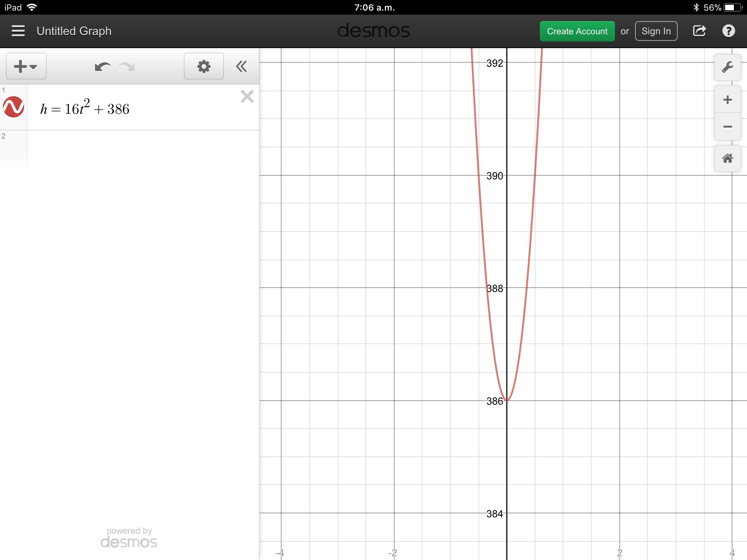747x560 pixels.
Task: Click the redo arrow
Action: 127,67
